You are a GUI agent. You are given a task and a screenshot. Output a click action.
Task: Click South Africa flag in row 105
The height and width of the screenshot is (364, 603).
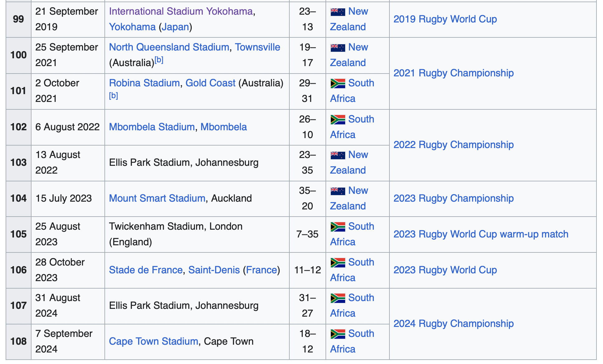click(x=338, y=227)
